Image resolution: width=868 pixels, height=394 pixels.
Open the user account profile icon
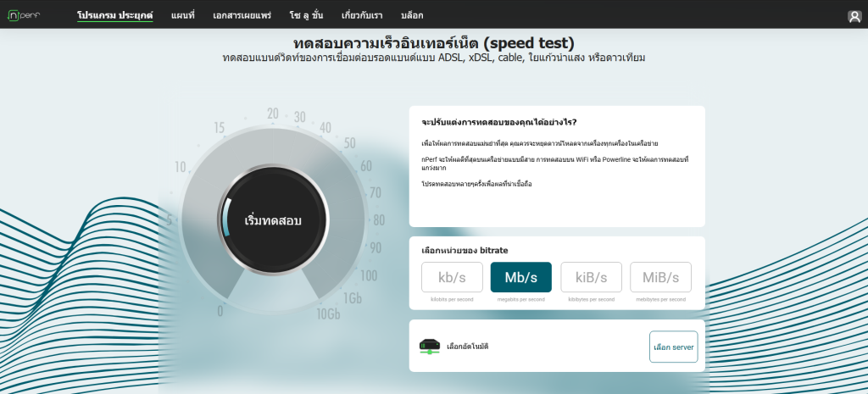point(854,16)
